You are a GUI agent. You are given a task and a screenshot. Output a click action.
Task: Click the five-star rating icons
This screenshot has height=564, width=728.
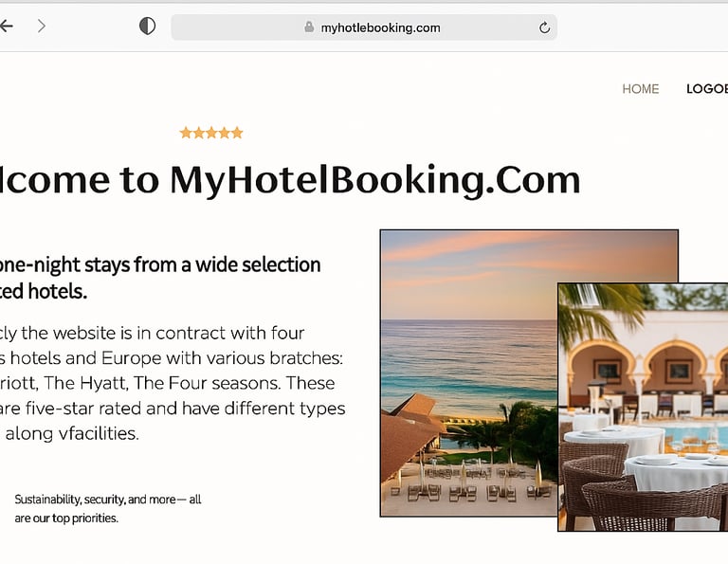pos(211,133)
